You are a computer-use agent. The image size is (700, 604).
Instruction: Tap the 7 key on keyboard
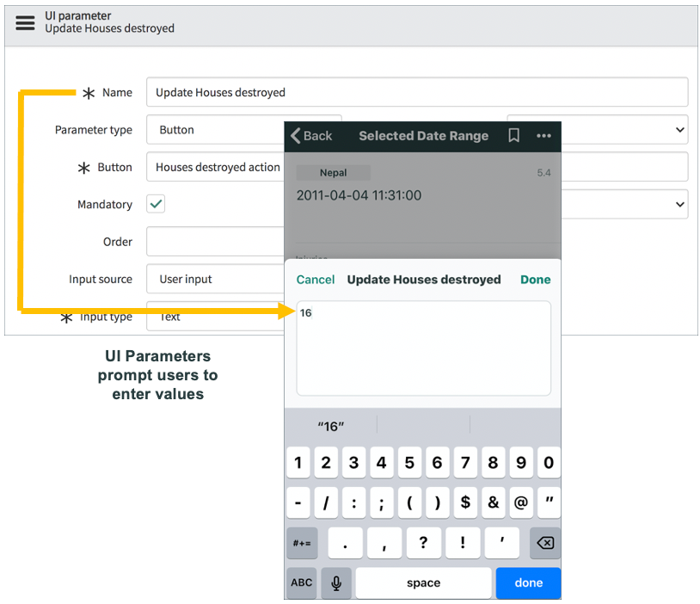point(465,462)
